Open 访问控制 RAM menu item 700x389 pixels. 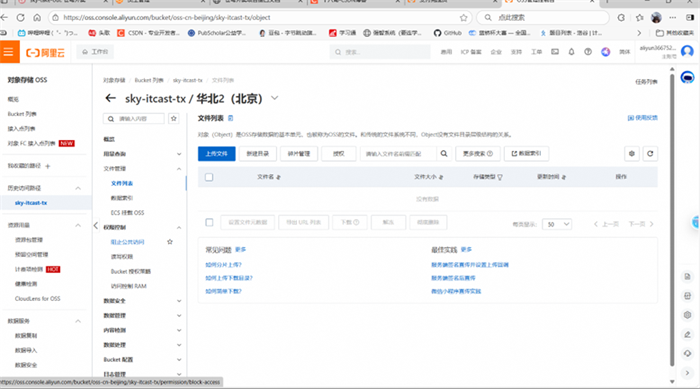click(129, 286)
